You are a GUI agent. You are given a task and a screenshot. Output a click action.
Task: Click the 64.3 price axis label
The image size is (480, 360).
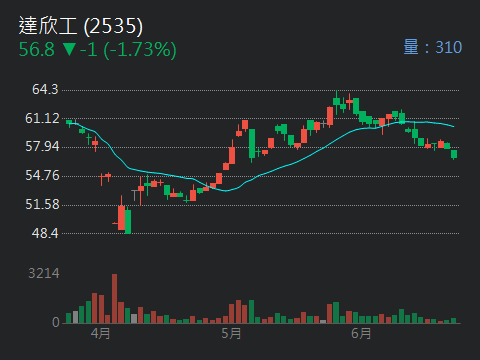click(45, 89)
